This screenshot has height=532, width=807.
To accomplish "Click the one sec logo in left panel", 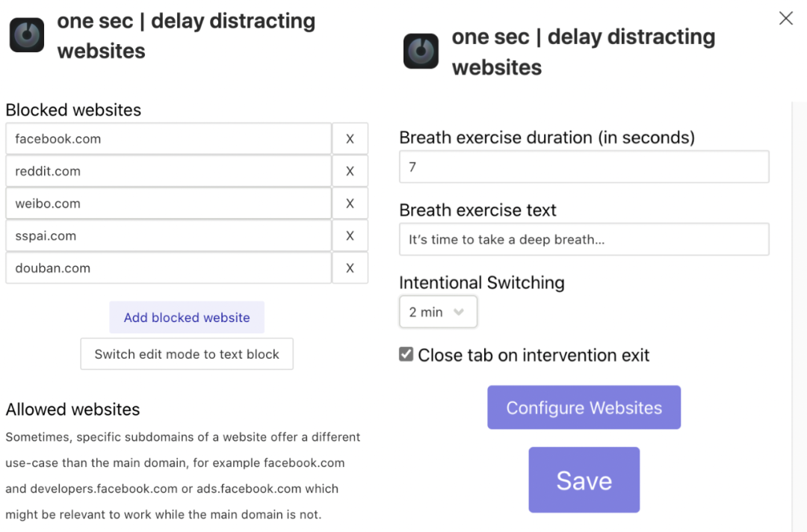I will click(27, 35).
